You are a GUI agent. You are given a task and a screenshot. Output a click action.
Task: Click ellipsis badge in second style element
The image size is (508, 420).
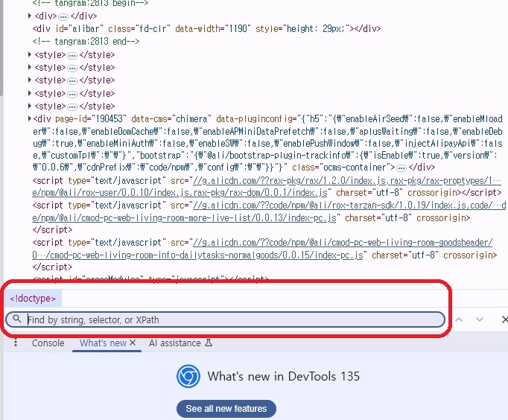[72, 68]
